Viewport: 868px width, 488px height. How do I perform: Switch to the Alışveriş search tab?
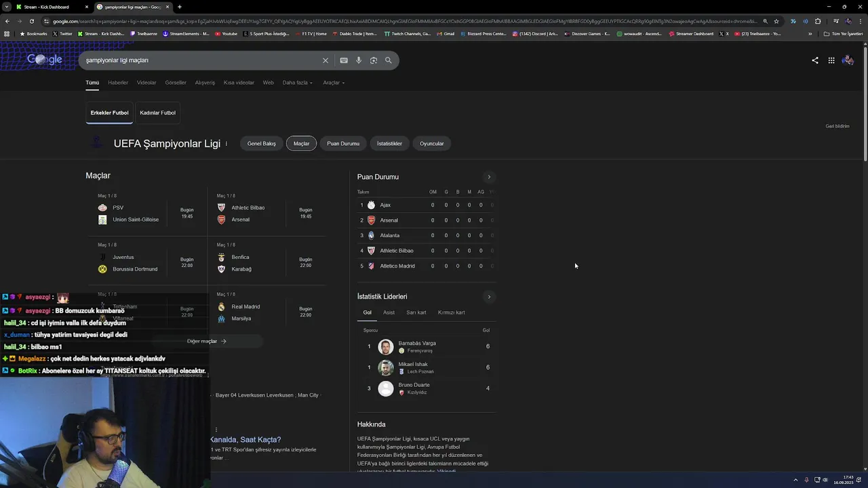[x=205, y=83]
